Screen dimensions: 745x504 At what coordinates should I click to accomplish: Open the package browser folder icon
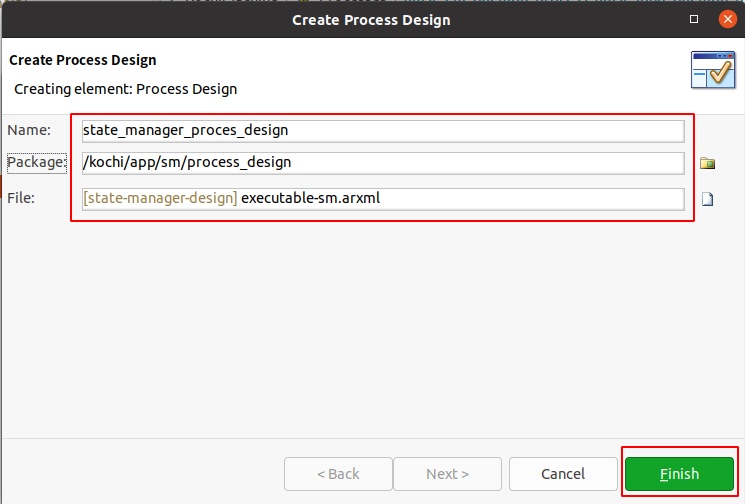(707, 163)
